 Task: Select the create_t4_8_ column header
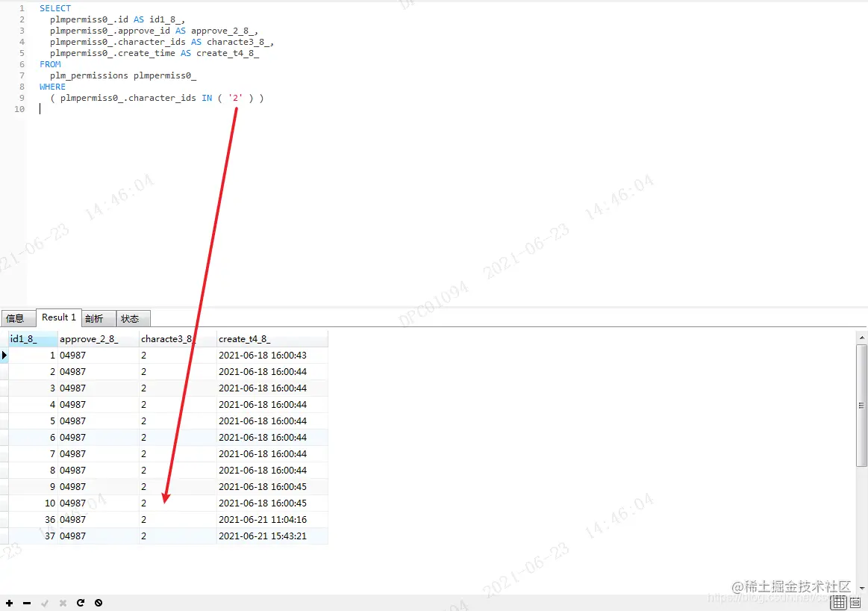[x=272, y=339]
